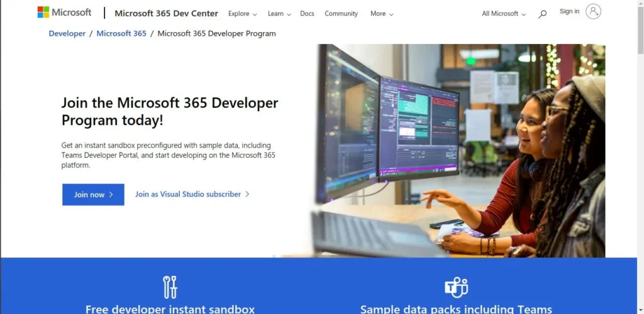Click the sandbox test tubes icon
Viewport: 644px width, 314px height.
point(170,287)
